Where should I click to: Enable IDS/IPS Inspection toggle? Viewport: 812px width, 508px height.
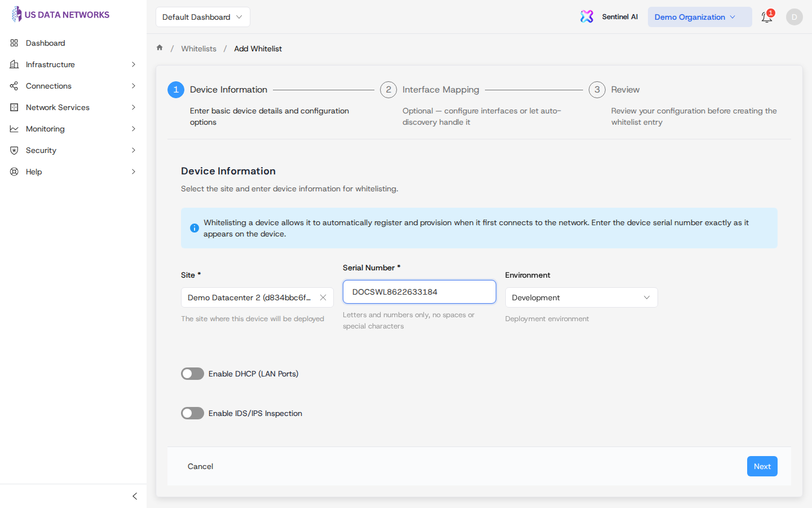(192, 413)
